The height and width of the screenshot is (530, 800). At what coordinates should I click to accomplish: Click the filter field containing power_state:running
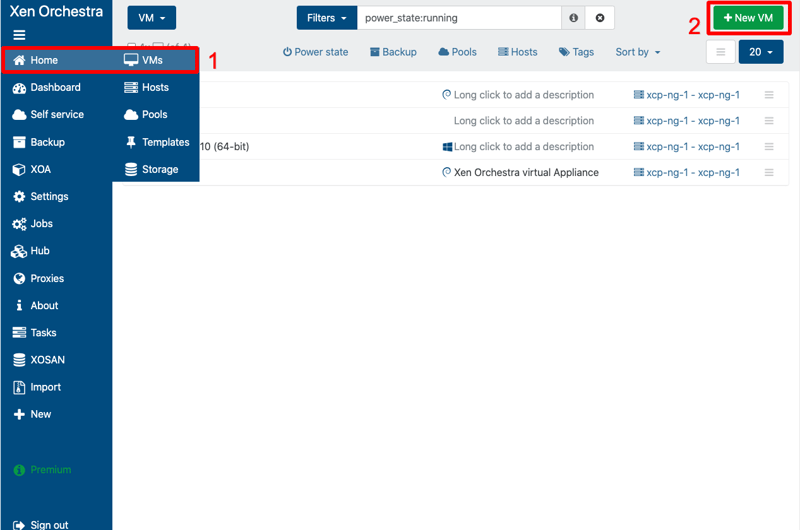click(x=458, y=18)
